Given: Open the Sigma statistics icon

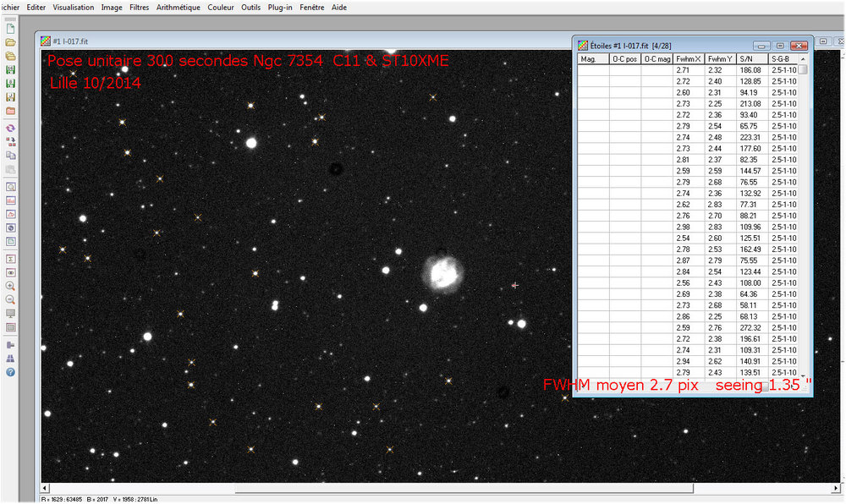Looking at the screenshot, I should point(10,260).
